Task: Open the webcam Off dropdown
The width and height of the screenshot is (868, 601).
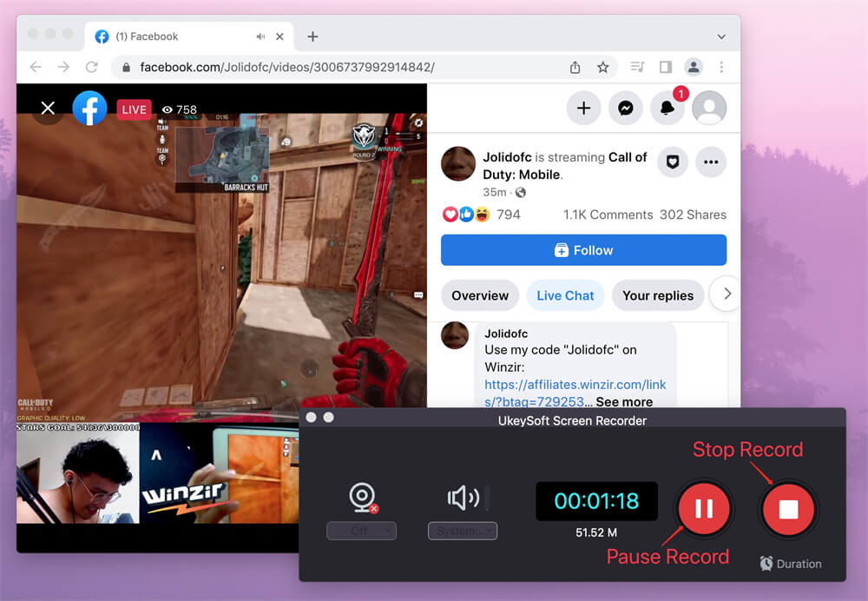Action: 362,530
